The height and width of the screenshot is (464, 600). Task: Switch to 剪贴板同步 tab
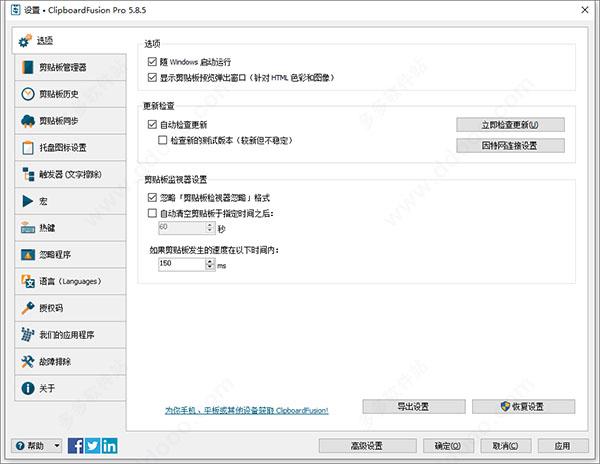point(70,121)
